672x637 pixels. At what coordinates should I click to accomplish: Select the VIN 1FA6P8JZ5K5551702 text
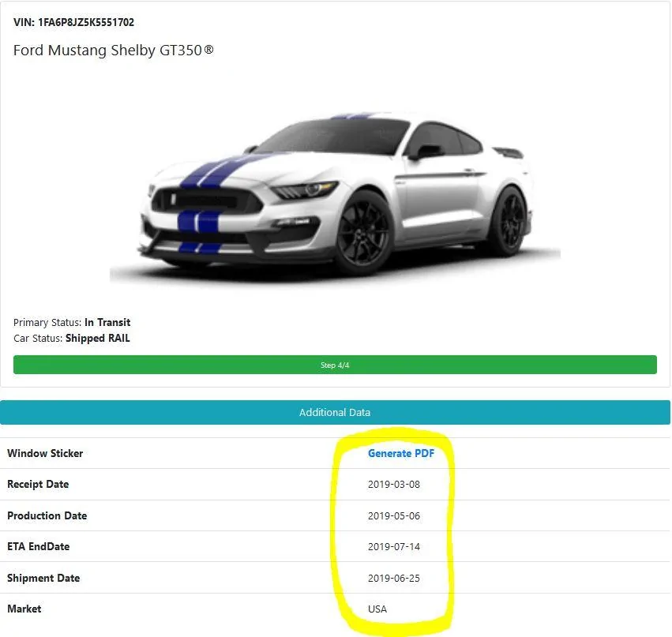(73, 22)
